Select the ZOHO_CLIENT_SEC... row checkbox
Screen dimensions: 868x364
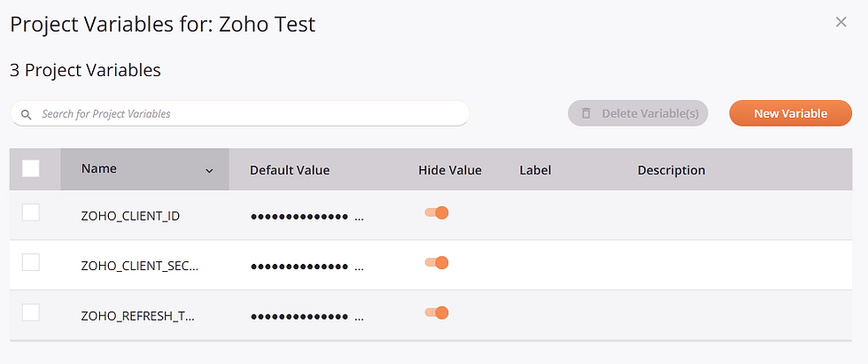point(30,262)
